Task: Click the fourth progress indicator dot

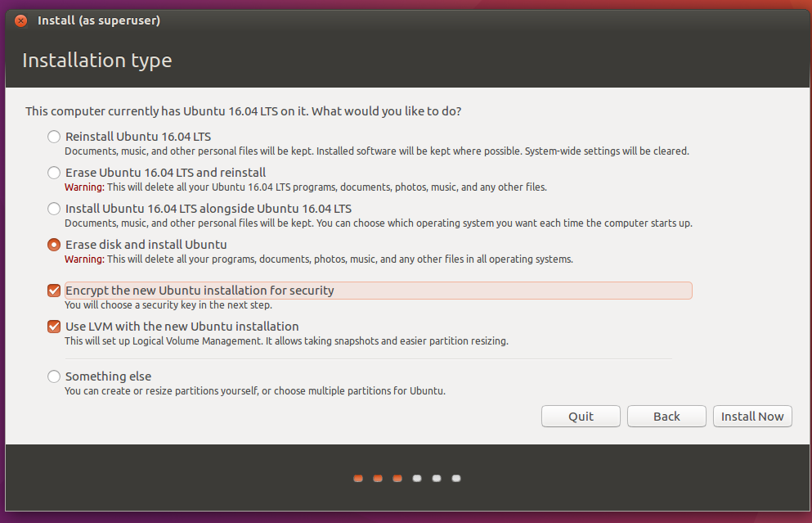Action: pyautogui.click(x=416, y=478)
